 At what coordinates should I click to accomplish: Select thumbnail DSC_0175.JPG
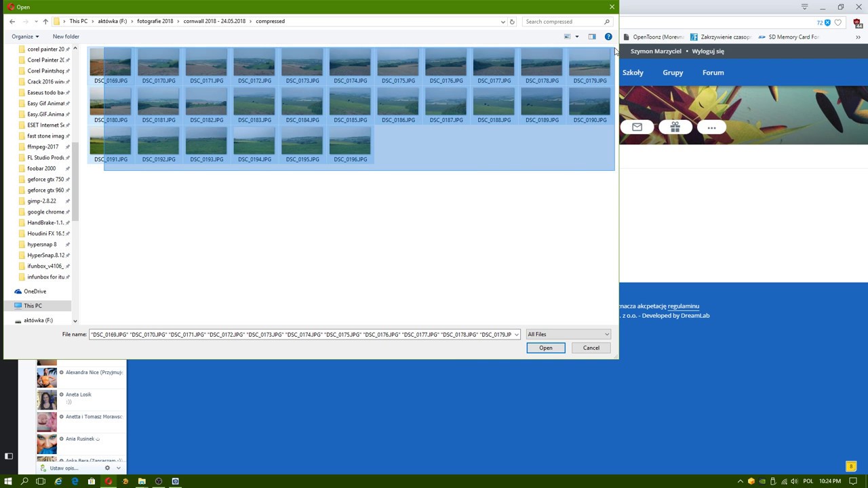click(398, 66)
